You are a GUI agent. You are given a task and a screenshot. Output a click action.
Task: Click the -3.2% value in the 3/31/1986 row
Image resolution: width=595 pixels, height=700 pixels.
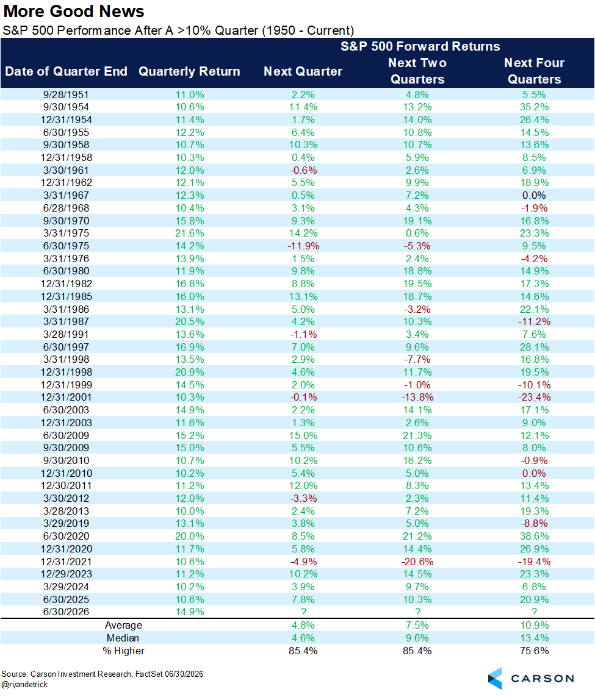pyautogui.click(x=417, y=309)
